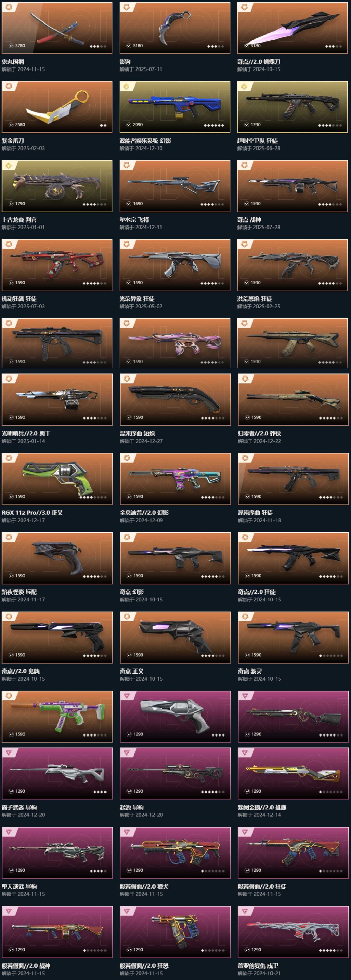Click the tier badge on 鬼丸国纲 card
Screen dimensions: 351x980
(x=8, y=7)
